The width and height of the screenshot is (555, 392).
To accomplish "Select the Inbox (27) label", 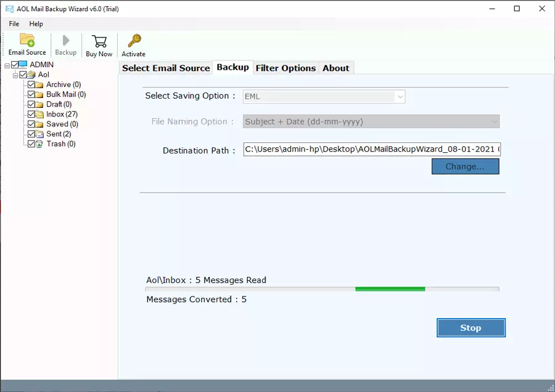I will tap(62, 114).
